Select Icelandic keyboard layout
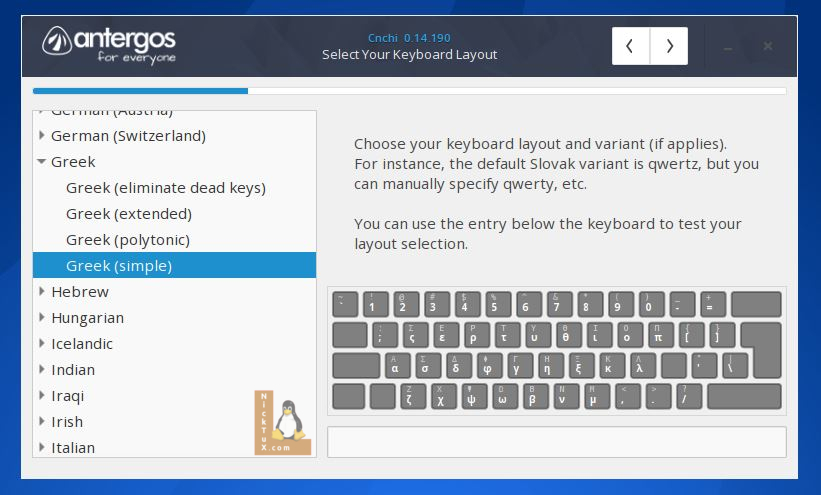Image resolution: width=821 pixels, height=495 pixels. click(82, 344)
